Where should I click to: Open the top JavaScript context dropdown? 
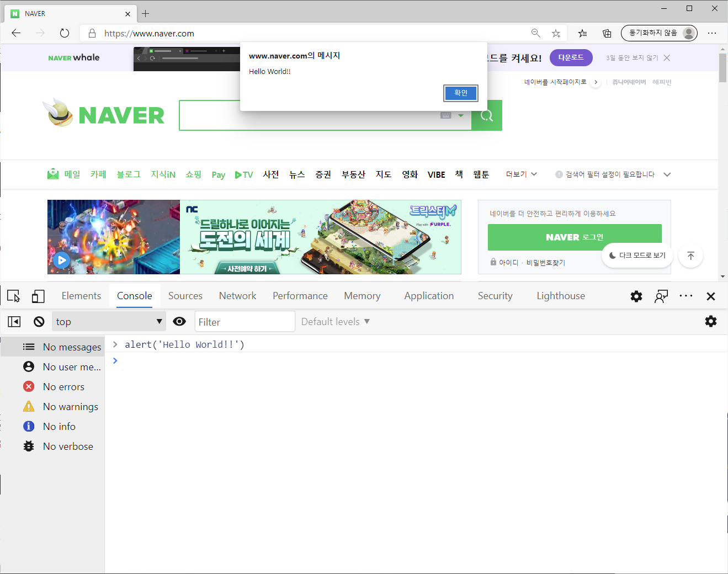[x=109, y=321]
